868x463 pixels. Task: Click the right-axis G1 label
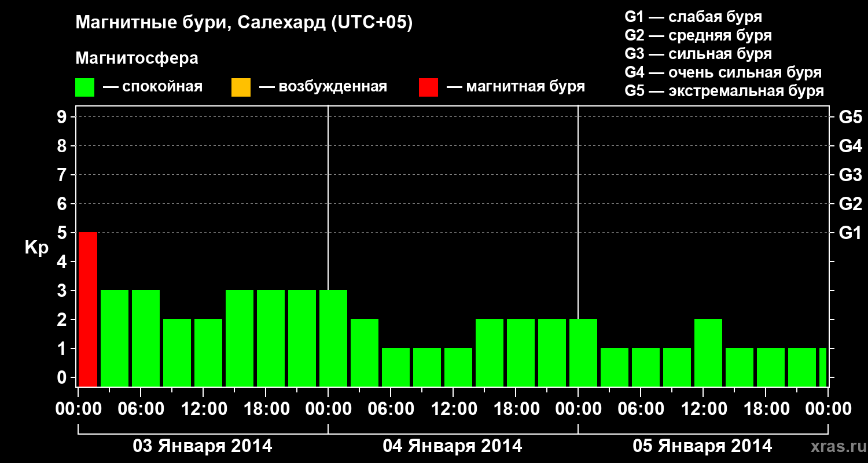point(850,233)
